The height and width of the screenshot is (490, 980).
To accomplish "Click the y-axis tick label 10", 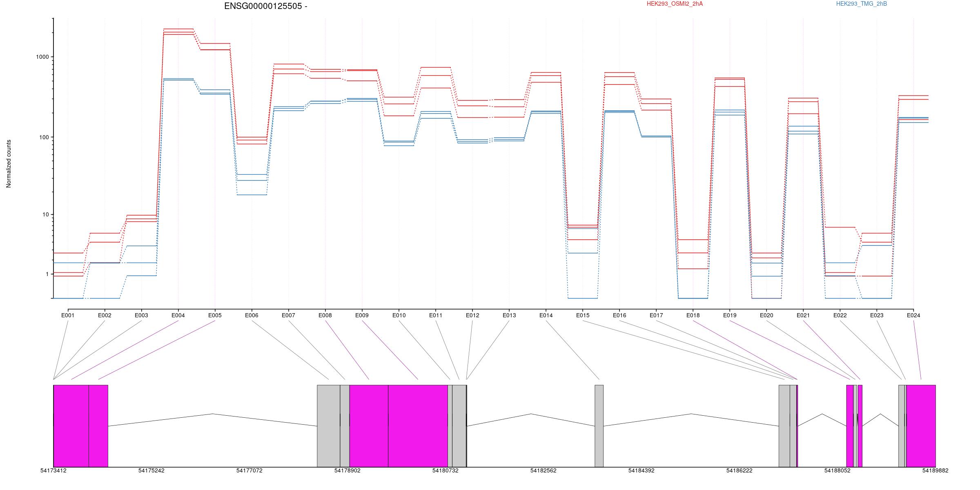I will pos(45,215).
